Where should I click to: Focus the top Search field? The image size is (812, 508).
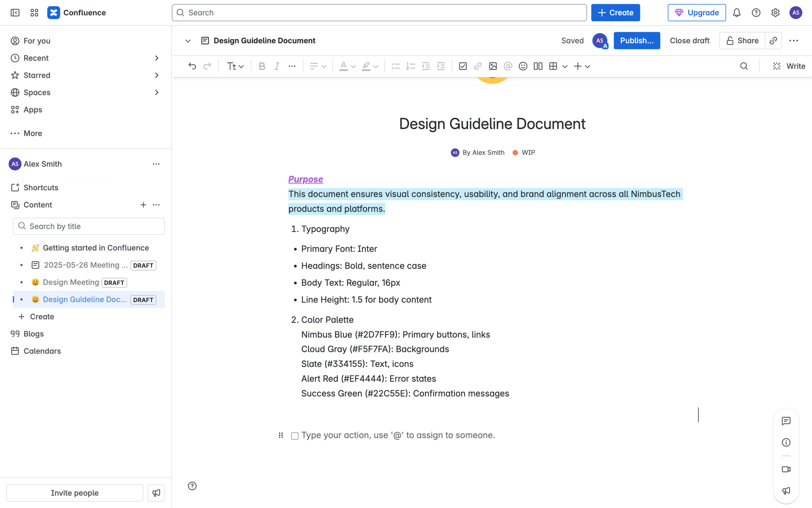[379, 13]
